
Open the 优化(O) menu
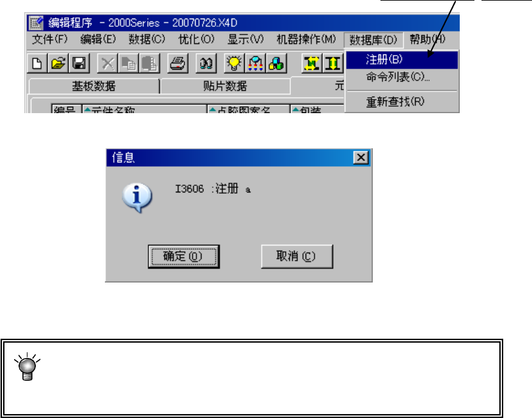196,40
